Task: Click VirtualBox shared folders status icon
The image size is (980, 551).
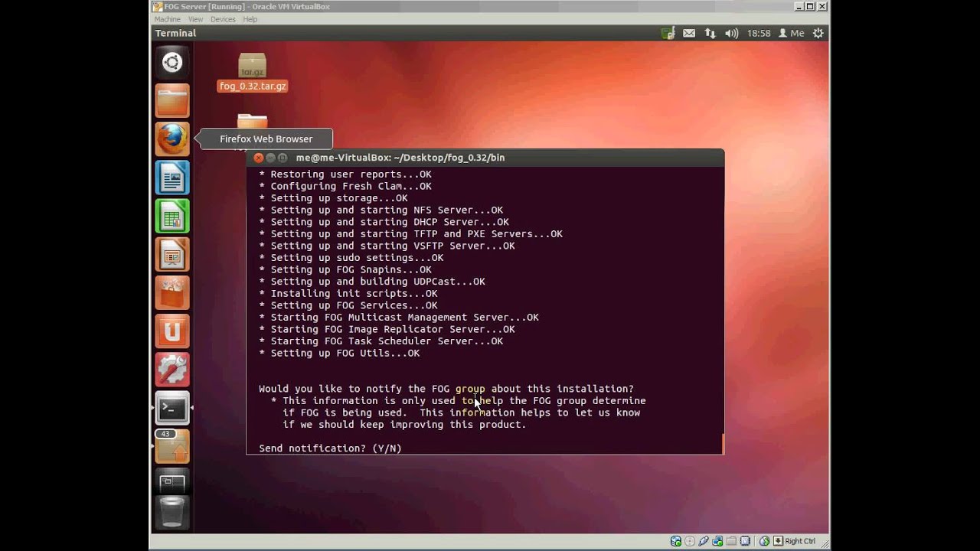Action: pos(731,541)
